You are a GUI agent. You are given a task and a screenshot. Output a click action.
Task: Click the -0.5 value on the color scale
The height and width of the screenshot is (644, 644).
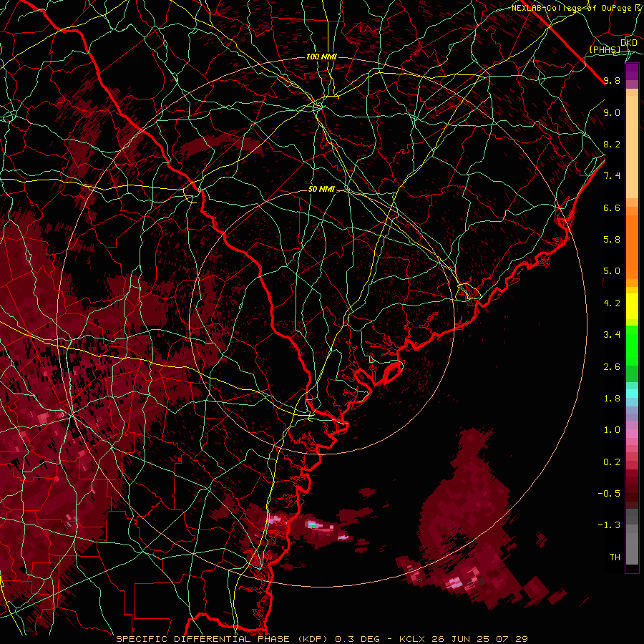pyautogui.click(x=609, y=494)
